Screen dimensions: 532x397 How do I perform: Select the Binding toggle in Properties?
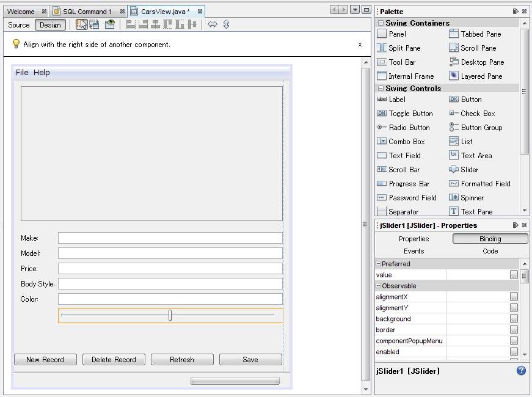(x=490, y=239)
